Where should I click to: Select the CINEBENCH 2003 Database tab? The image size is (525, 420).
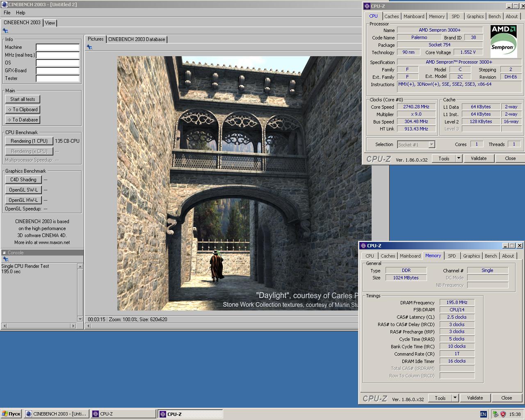[x=137, y=39]
